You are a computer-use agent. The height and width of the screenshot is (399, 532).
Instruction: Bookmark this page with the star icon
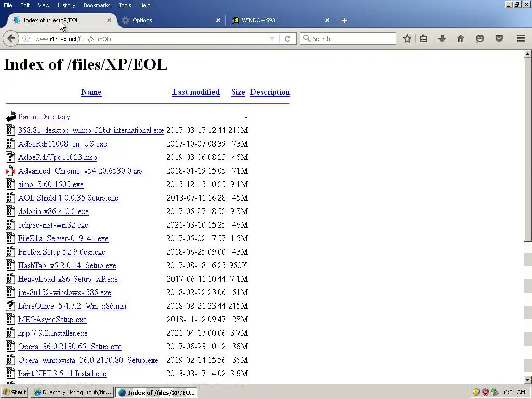point(407,38)
